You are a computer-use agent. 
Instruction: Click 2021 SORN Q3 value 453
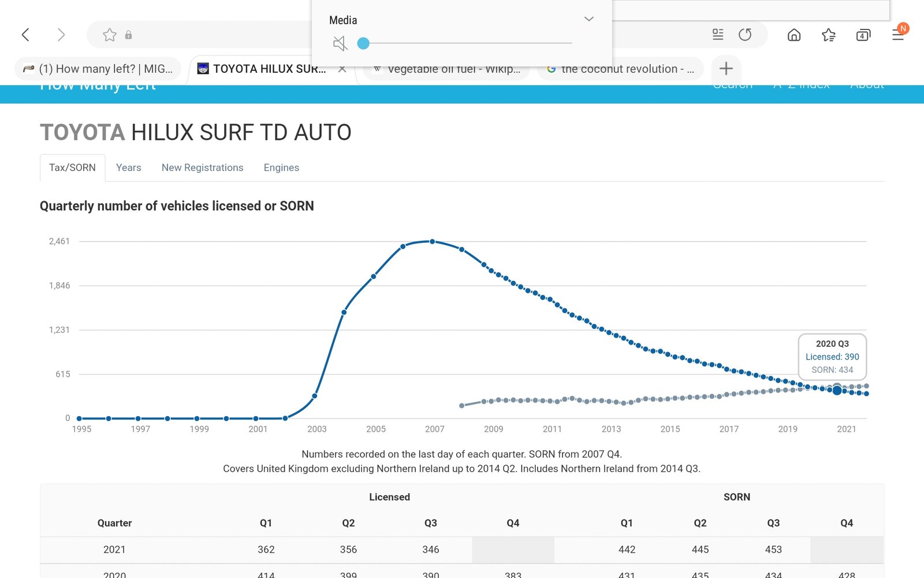(x=773, y=550)
